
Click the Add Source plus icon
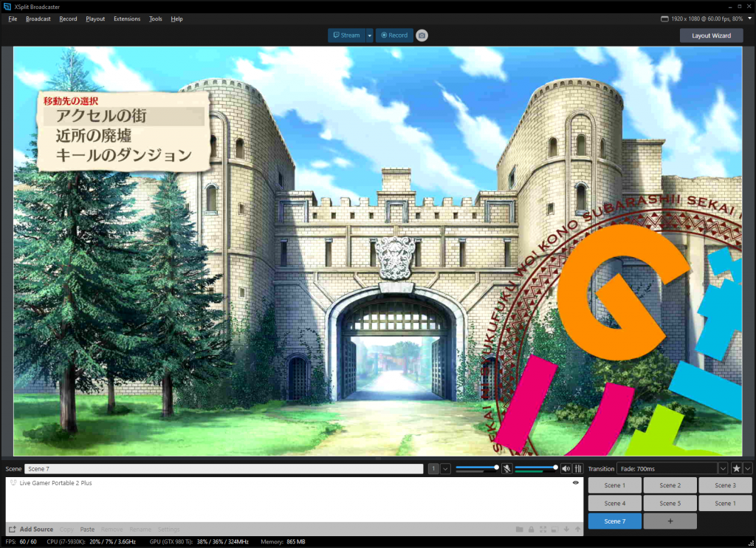(x=13, y=530)
